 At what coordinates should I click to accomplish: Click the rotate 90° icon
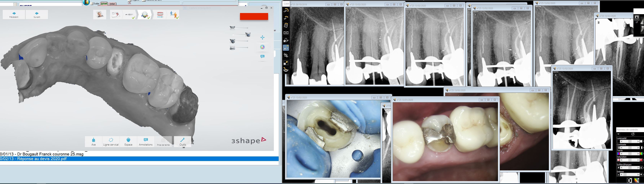point(286,18)
